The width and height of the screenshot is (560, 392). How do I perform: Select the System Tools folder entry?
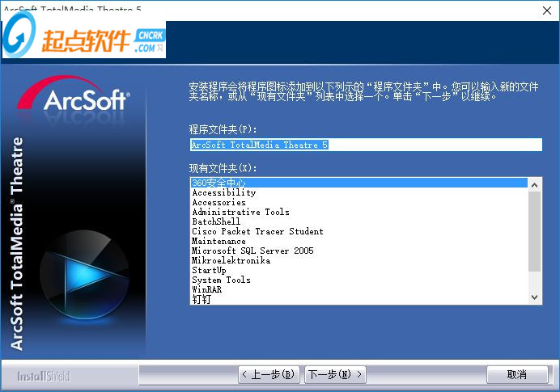tap(358, 280)
